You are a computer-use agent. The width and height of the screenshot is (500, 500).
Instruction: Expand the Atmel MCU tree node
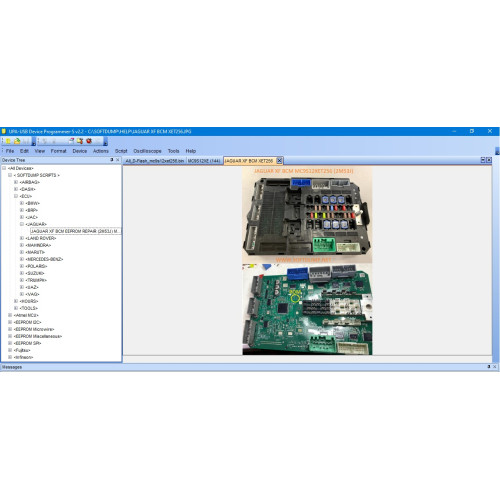point(10,315)
